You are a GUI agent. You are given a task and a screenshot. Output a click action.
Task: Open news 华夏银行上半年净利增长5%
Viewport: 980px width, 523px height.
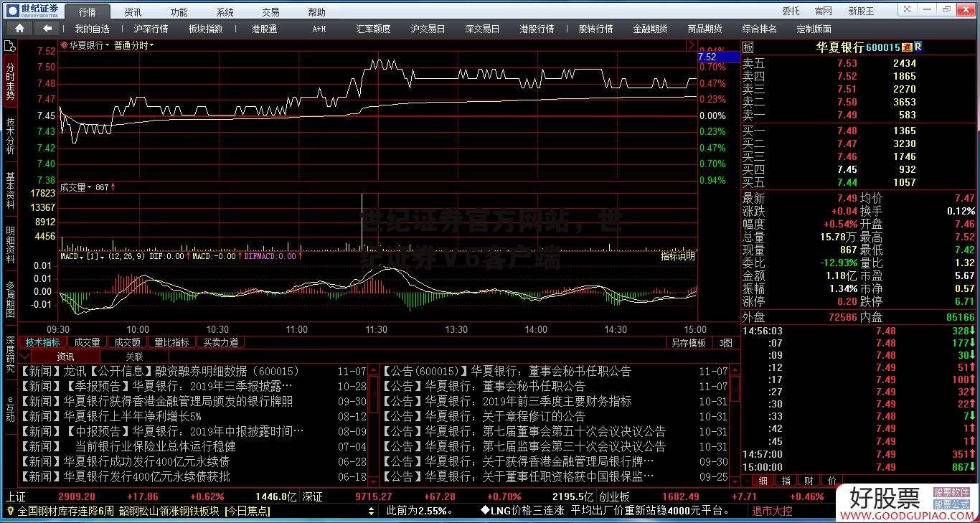[132, 416]
